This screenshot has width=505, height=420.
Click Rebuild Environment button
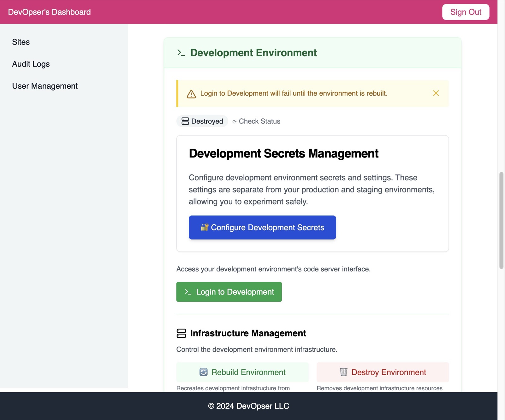(242, 372)
